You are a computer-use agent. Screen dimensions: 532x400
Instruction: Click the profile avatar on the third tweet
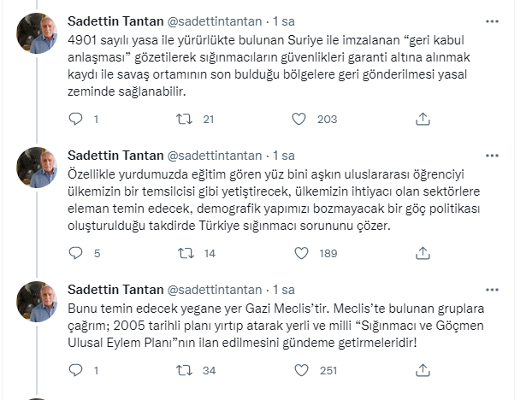pyautogui.click(x=38, y=302)
